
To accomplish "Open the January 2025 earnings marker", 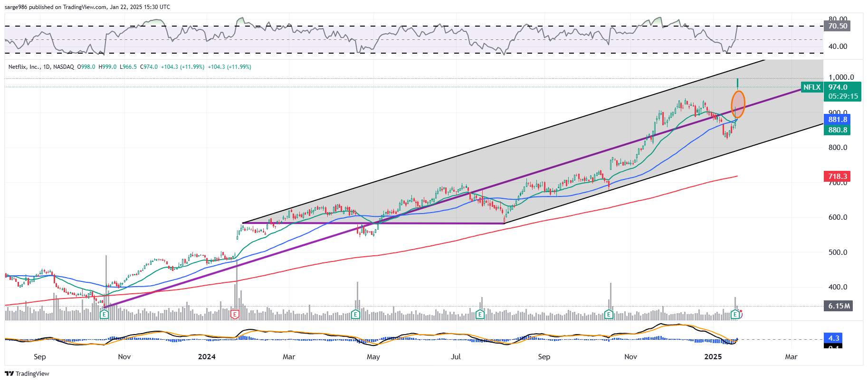I will point(735,314).
